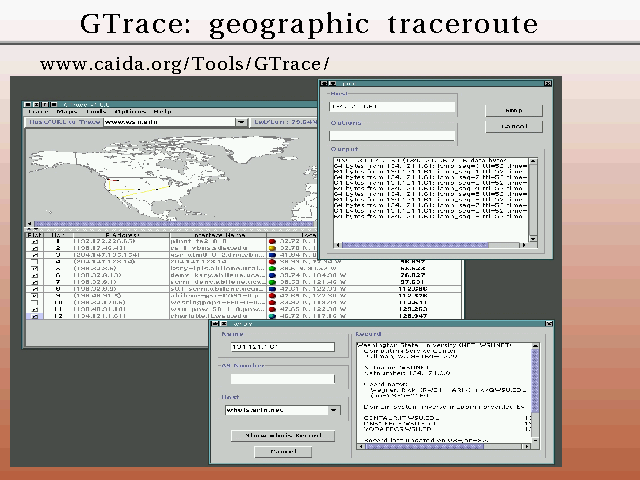The height and width of the screenshot is (480, 640).
Task: Click ping Output's scroll-left arrow
Action: click(x=337, y=245)
